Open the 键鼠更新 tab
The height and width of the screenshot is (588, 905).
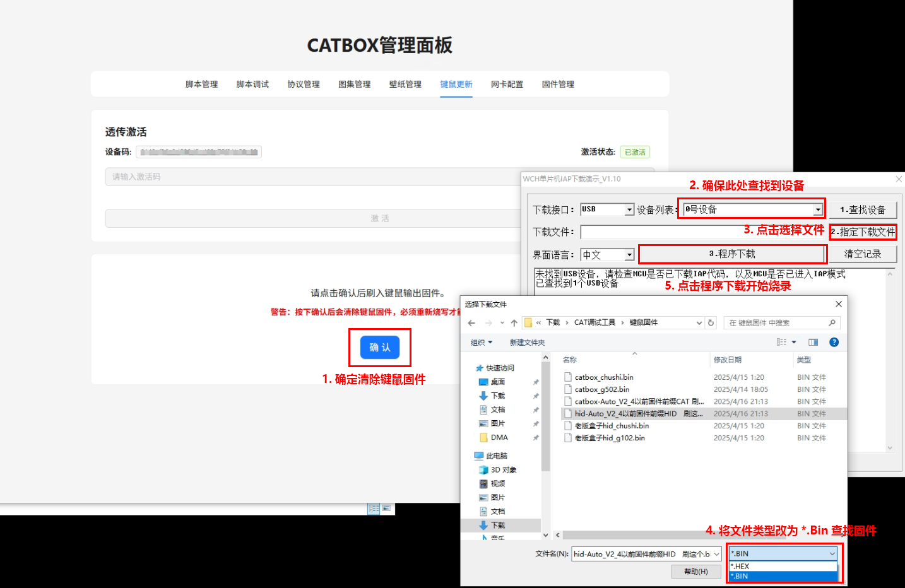(x=456, y=84)
